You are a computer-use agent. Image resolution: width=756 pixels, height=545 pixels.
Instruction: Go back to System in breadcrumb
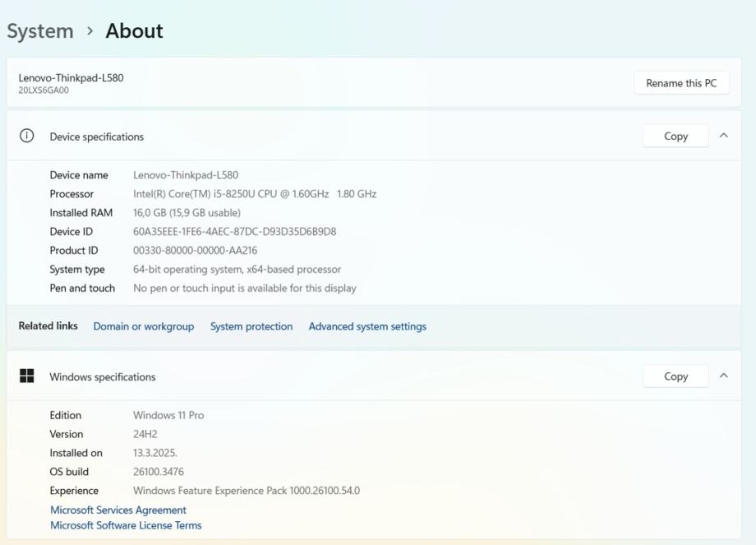[40, 31]
